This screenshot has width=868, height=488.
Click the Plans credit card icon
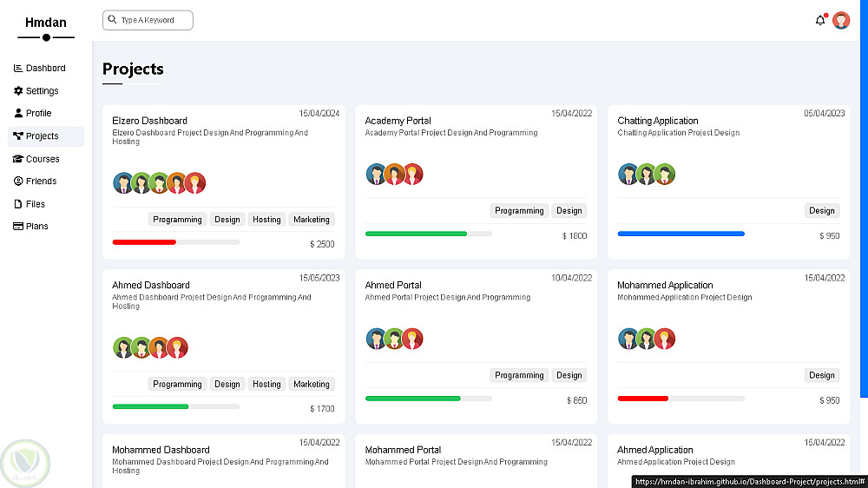(18, 226)
